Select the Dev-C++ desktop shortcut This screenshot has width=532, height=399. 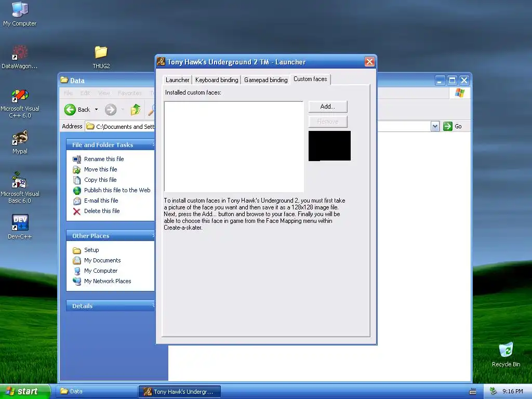(20, 227)
